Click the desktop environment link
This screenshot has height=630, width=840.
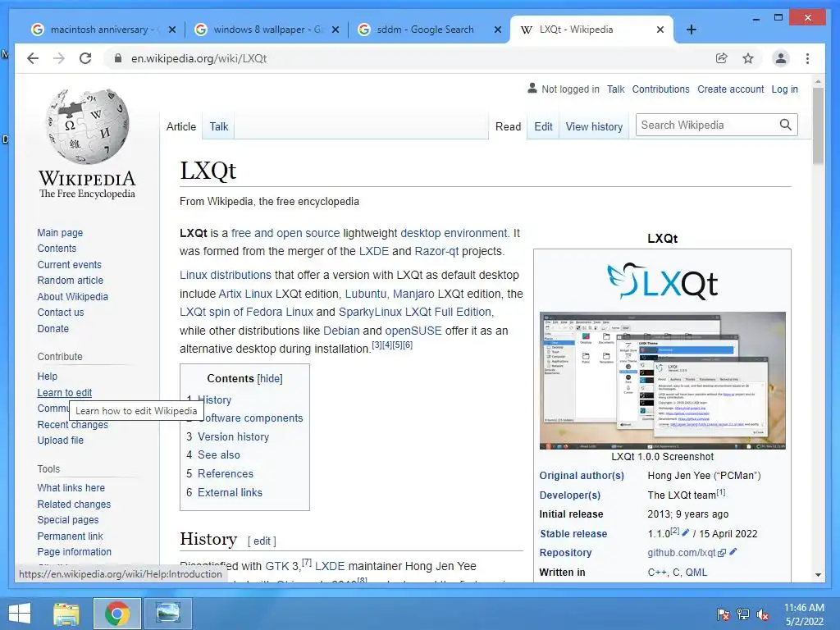pyautogui.click(x=454, y=233)
